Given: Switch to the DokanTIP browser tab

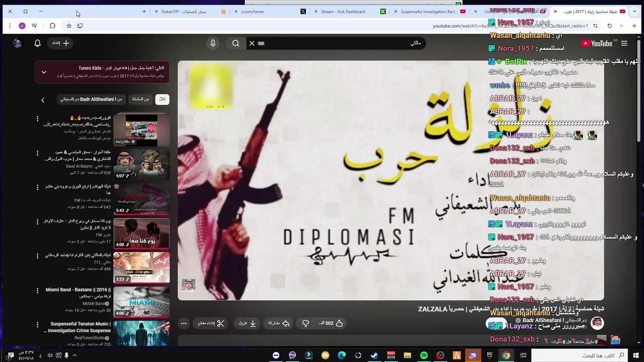Looking at the screenshot, I should [191, 12].
